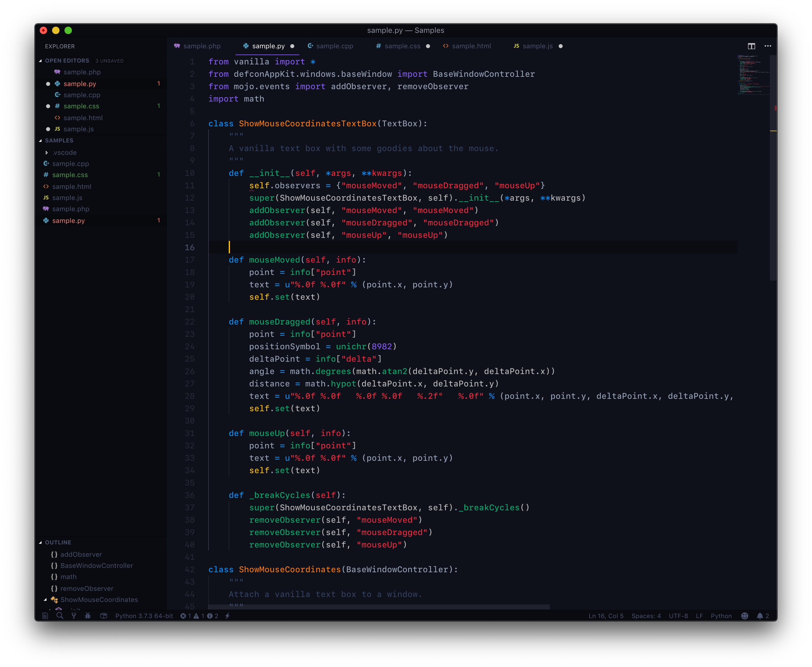This screenshot has width=812, height=667.
Task: Open sample.js in Samples file tree
Action: point(67,198)
